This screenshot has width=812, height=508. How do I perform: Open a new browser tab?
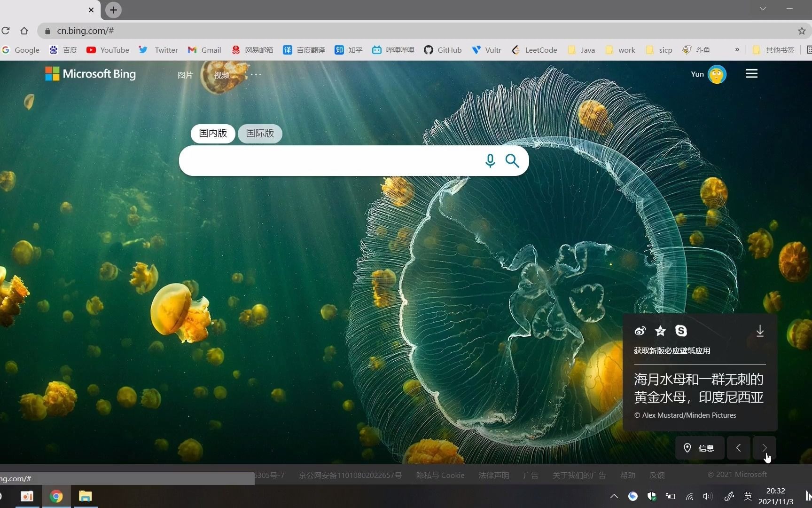113,10
